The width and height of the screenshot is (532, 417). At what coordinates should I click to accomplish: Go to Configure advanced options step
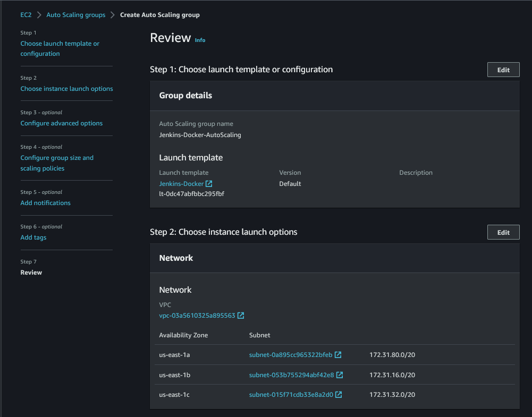pyautogui.click(x=62, y=123)
